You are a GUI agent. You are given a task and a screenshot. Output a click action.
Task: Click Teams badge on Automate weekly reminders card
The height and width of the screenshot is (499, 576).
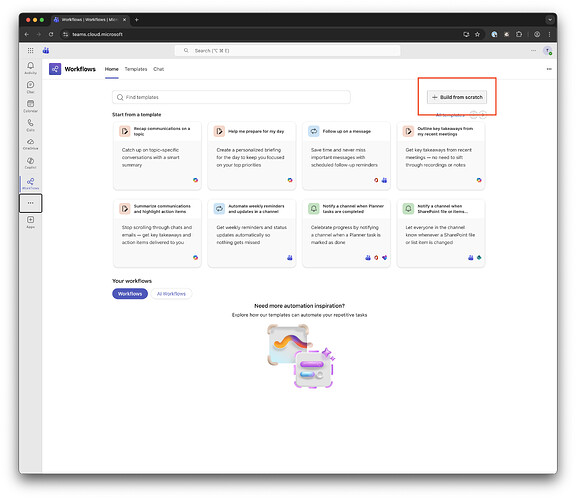click(x=290, y=258)
